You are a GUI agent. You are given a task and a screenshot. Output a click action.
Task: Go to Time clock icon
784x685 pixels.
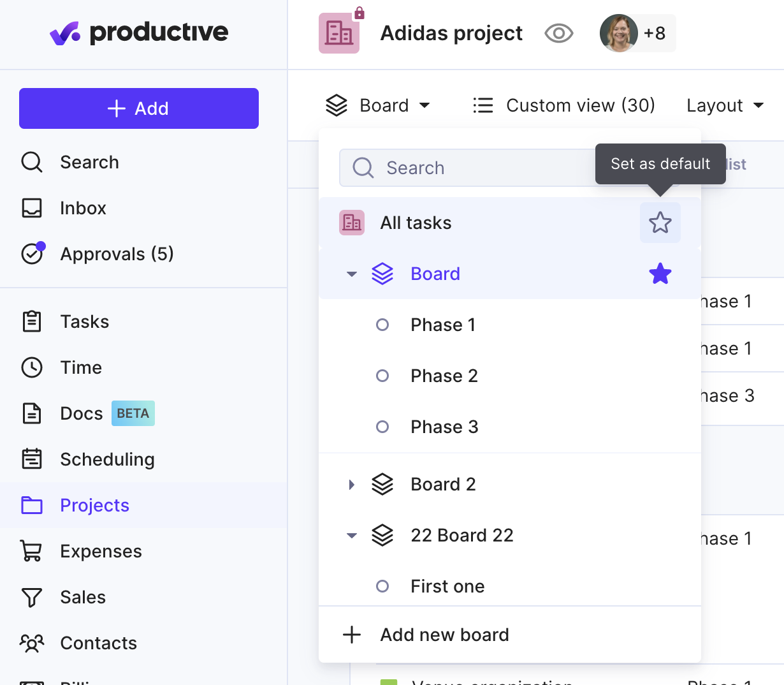click(x=32, y=367)
